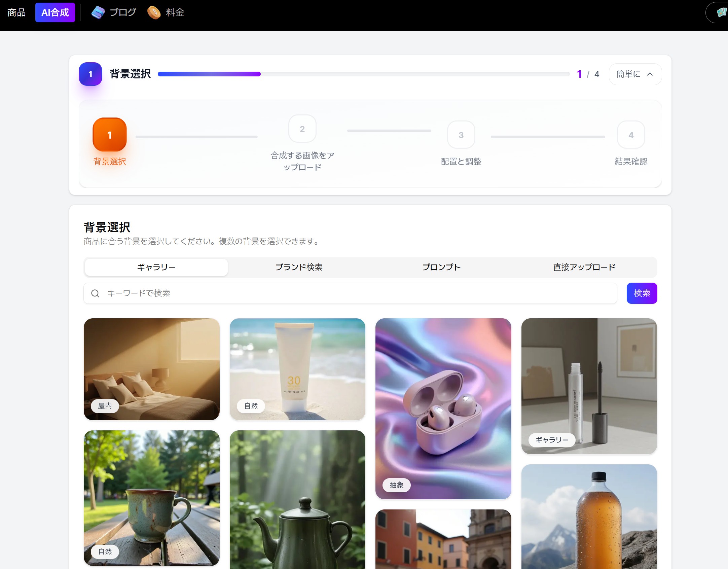The width and height of the screenshot is (728, 569).
Task: Click the 屋内 tag on bedroom image
Action: pos(105,406)
